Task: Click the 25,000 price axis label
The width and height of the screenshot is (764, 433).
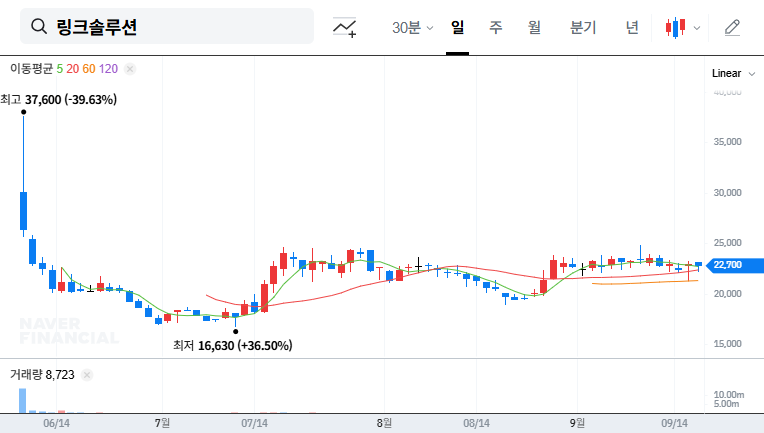Action: coord(727,243)
